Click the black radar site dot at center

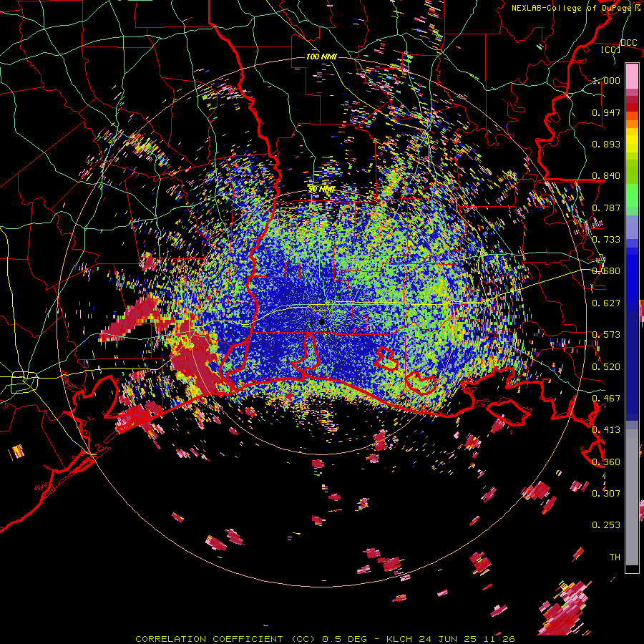click(x=322, y=322)
